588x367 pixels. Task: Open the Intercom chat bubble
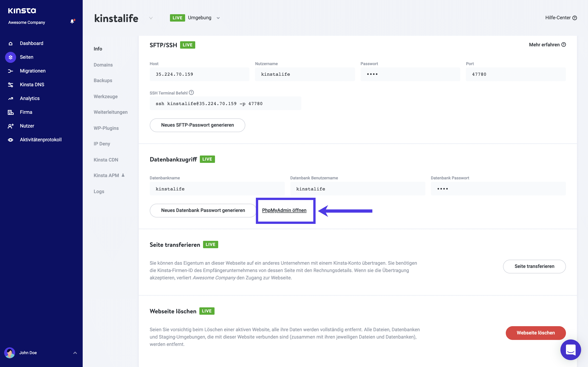pos(571,350)
